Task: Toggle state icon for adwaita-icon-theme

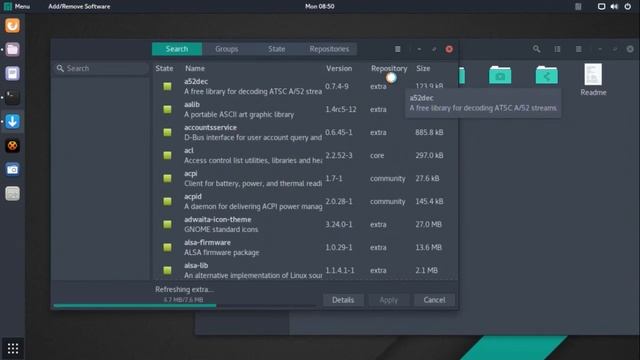Action: coord(167,224)
